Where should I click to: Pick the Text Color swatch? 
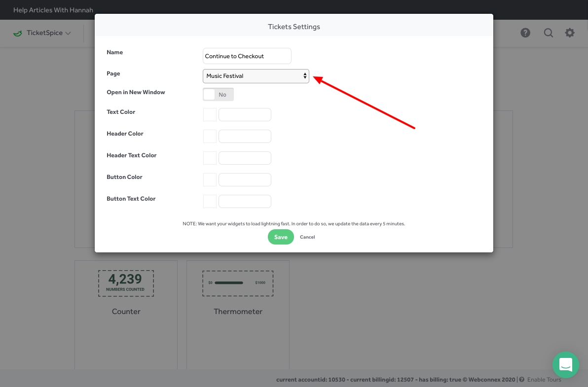210,115
